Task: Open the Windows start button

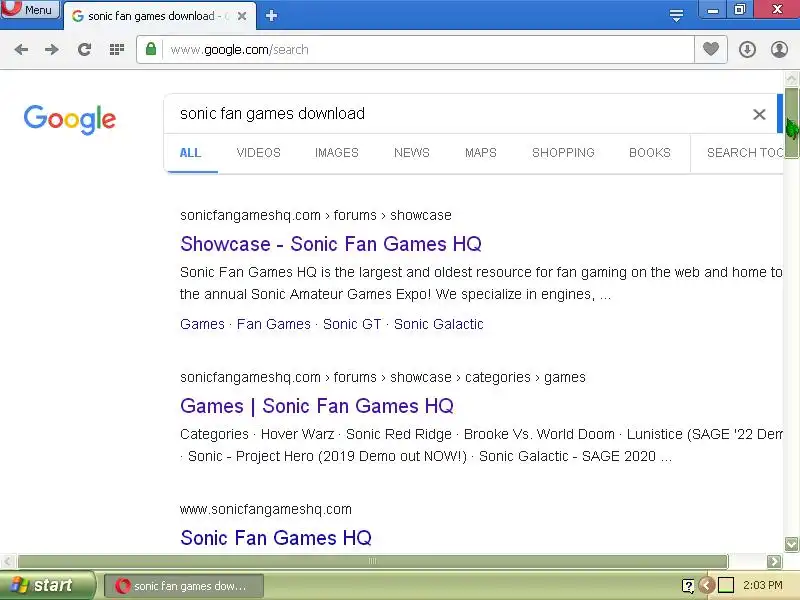Action: (47, 585)
